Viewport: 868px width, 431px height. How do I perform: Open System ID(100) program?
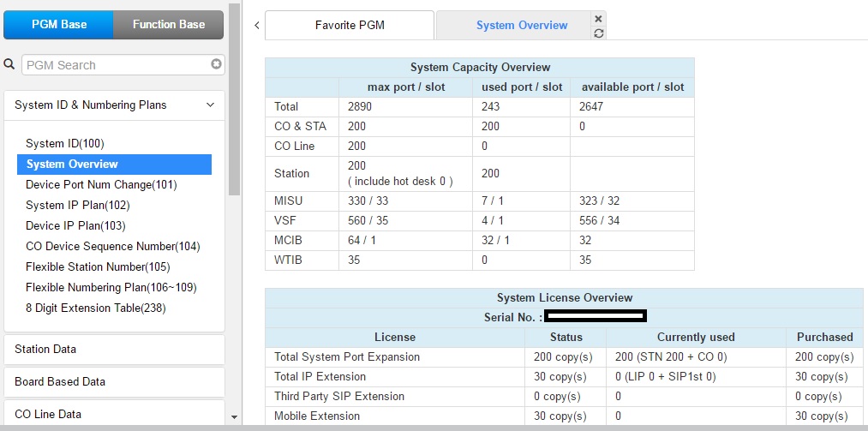pos(65,144)
